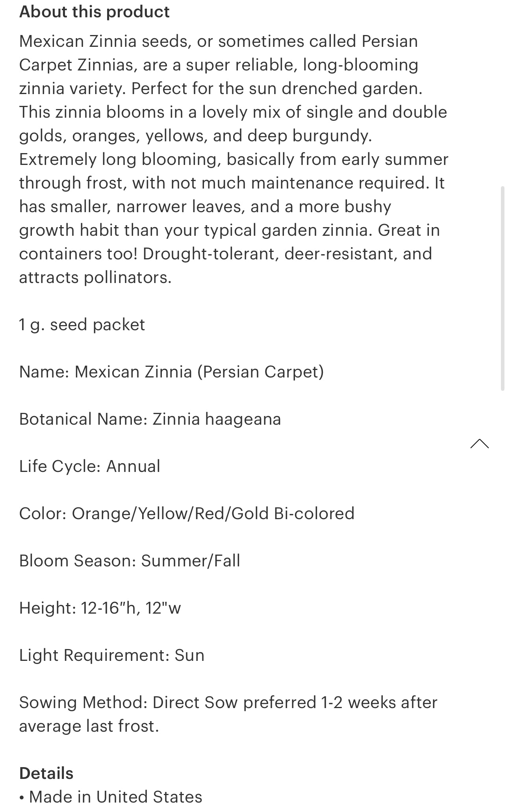Click the Details section heading

click(x=46, y=773)
